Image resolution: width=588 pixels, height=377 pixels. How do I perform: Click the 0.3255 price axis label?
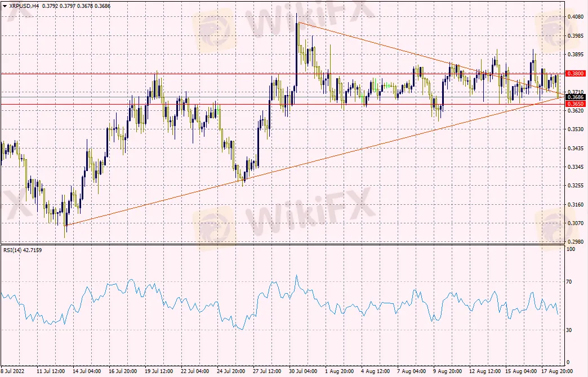click(x=576, y=186)
